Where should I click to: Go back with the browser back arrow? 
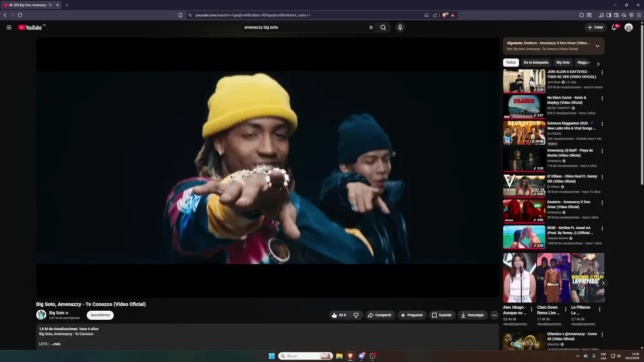click(x=5, y=15)
